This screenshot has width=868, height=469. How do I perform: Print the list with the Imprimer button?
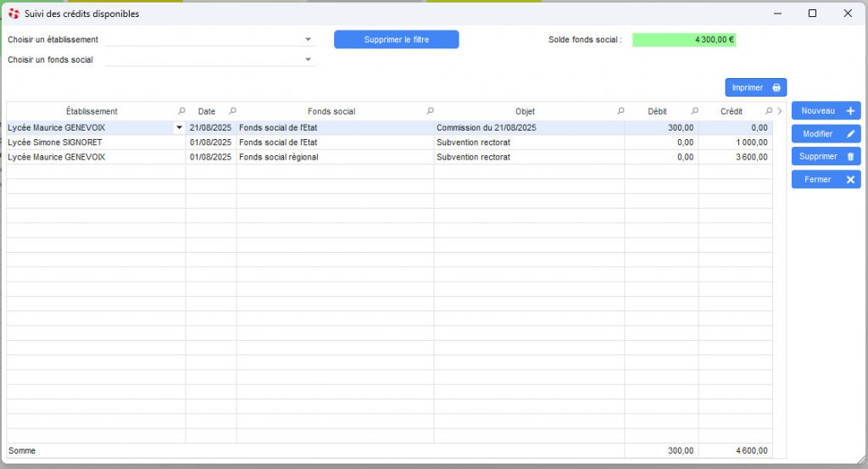755,87
